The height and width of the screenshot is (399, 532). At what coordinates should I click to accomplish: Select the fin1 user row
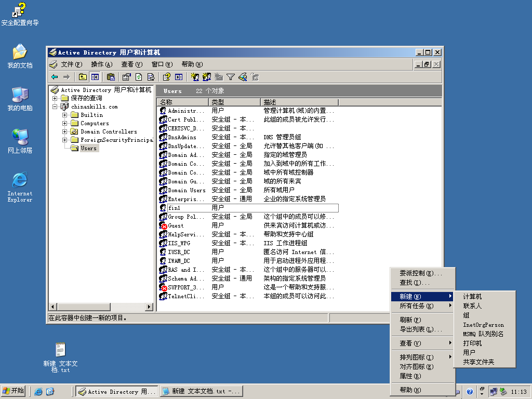(249, 208)
